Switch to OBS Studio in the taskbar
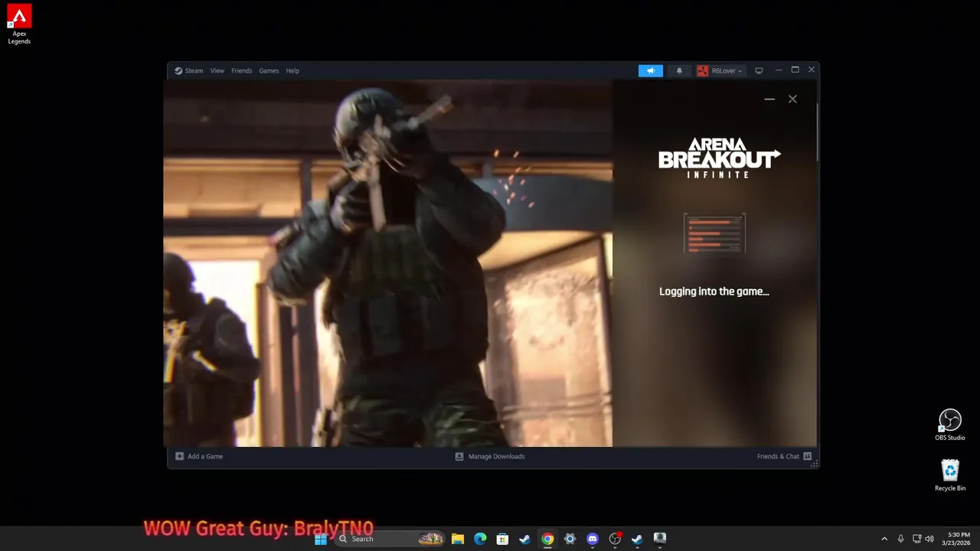 [615, 539]
